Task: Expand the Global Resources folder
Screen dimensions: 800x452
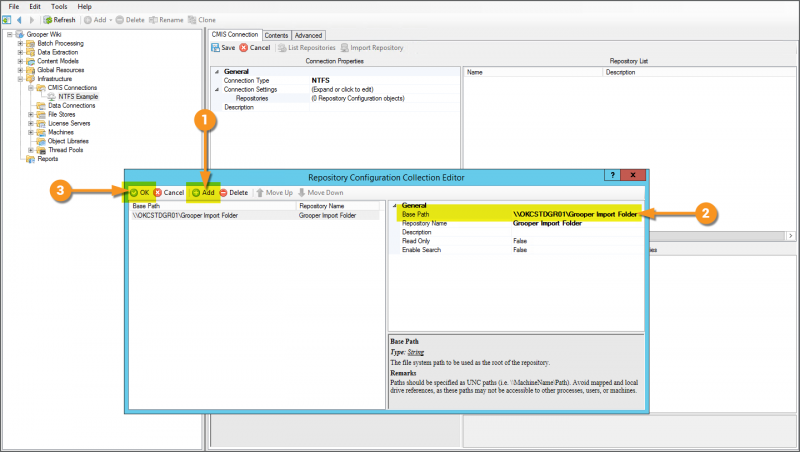Action: 20,70
